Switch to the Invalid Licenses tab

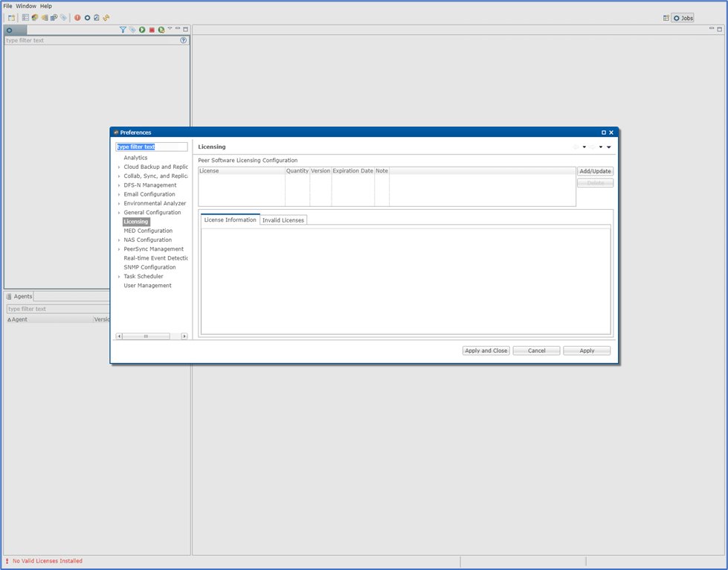pyautogui.click(x=283, y=220)
